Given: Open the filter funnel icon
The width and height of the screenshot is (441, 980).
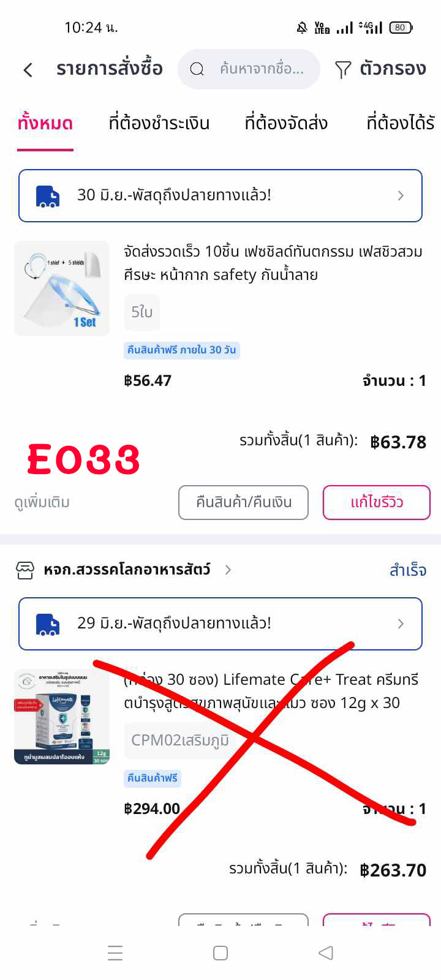Looking at the screenshot, I should click(343, 70).
